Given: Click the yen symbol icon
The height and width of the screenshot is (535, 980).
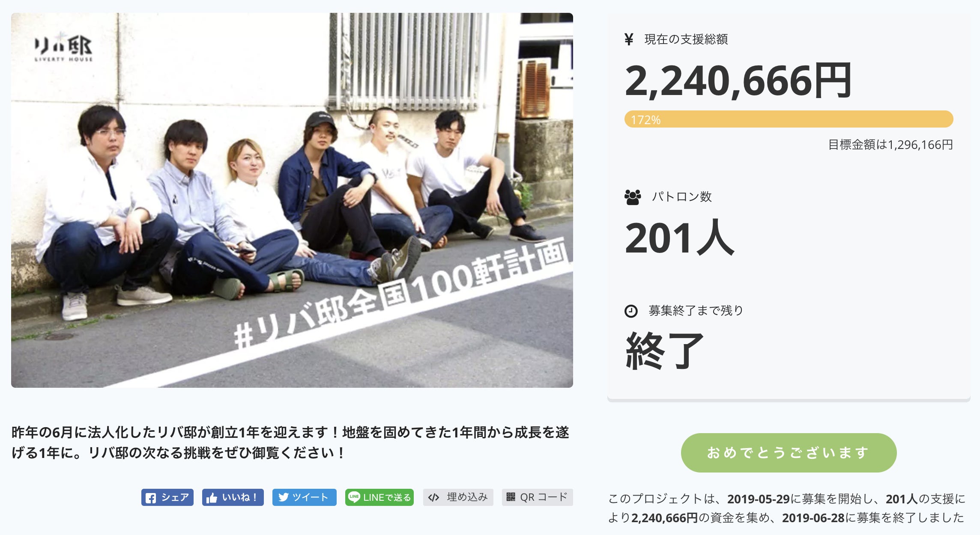Looking at the screenshot, I should [x=629, y=39].
